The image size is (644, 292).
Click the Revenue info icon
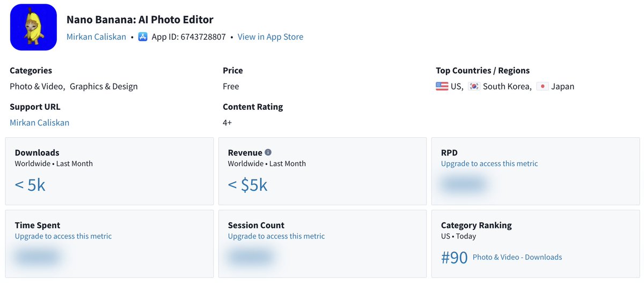pyautogui.click(x=268, y=152)
